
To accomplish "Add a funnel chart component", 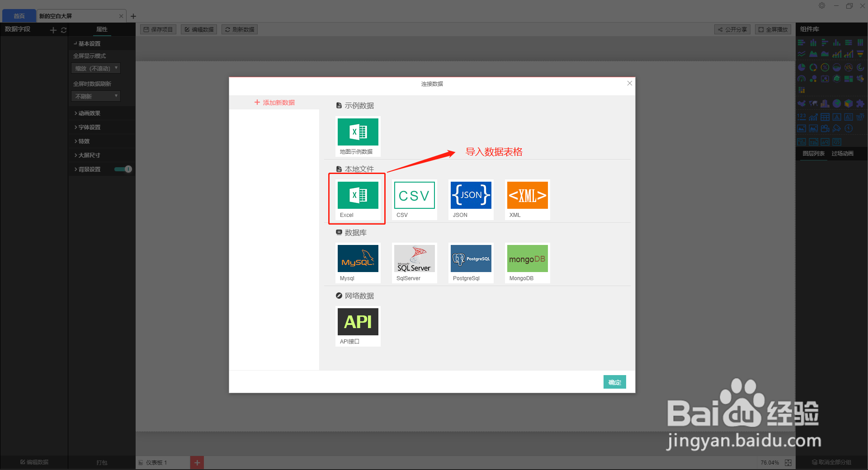I will [x=860, y=53].
